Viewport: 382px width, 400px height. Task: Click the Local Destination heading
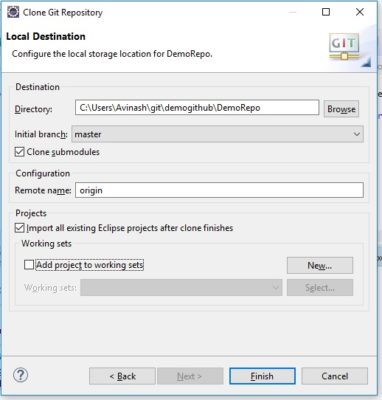[46, 36]
